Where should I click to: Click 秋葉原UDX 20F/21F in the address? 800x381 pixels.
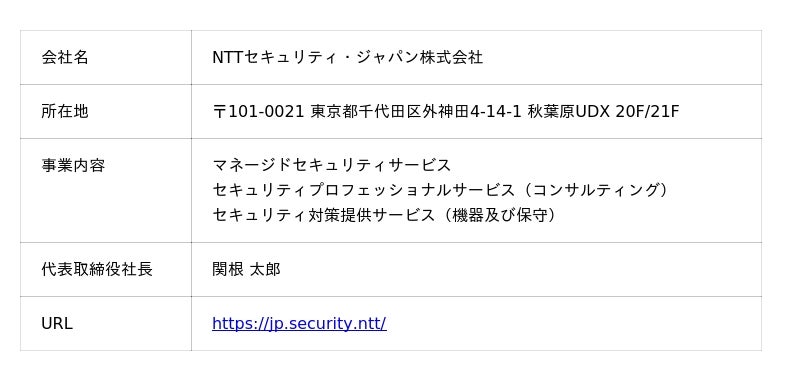coord(604,111)
